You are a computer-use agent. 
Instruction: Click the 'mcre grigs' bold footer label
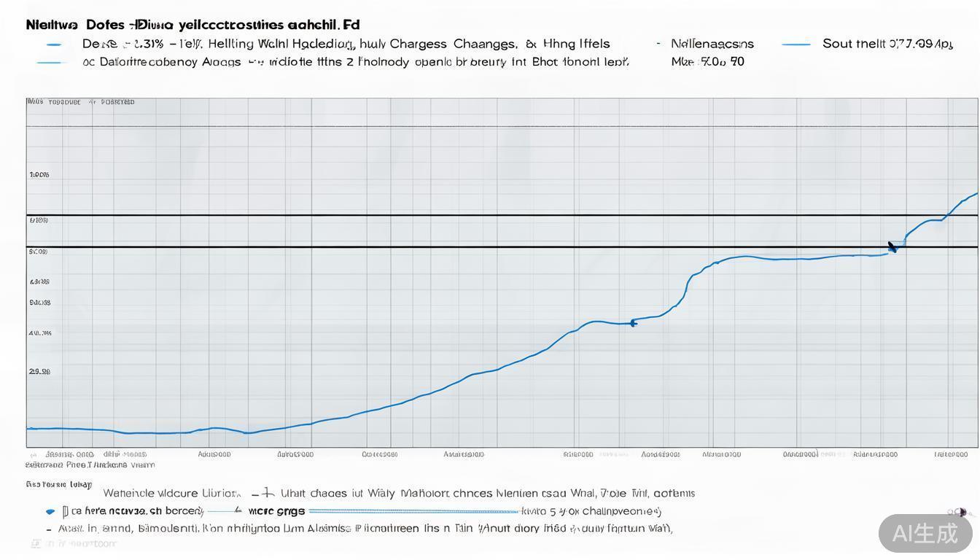(x=276, y=511)
